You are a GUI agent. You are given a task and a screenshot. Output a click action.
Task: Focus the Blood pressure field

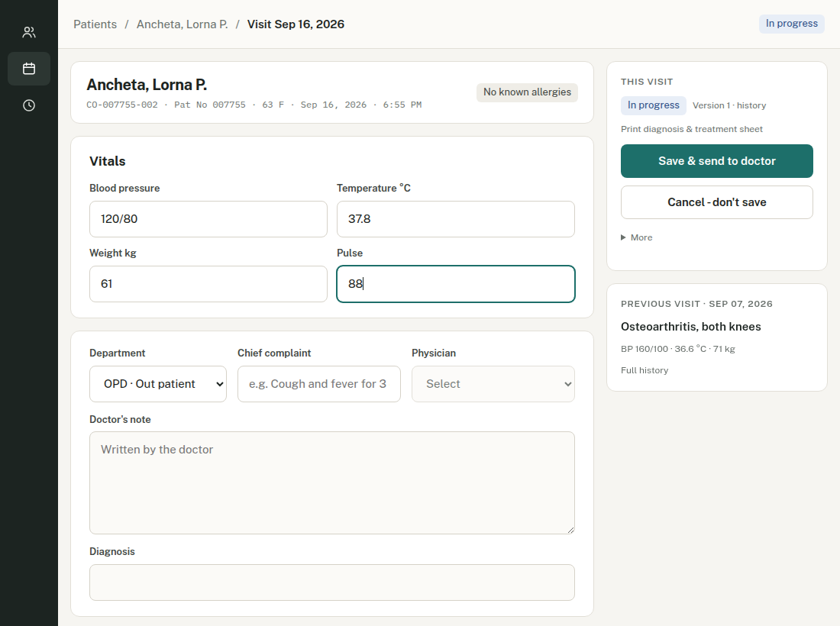click(x=208, y=219)
